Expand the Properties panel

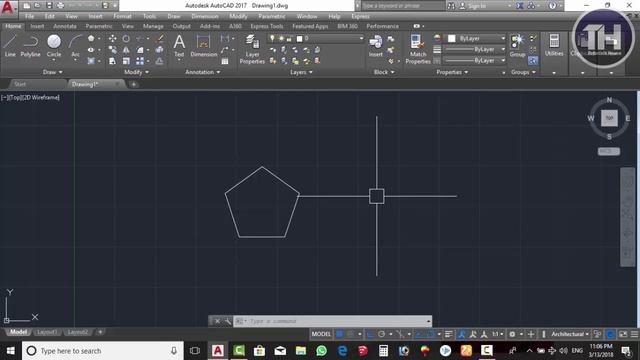coord(452,72)
